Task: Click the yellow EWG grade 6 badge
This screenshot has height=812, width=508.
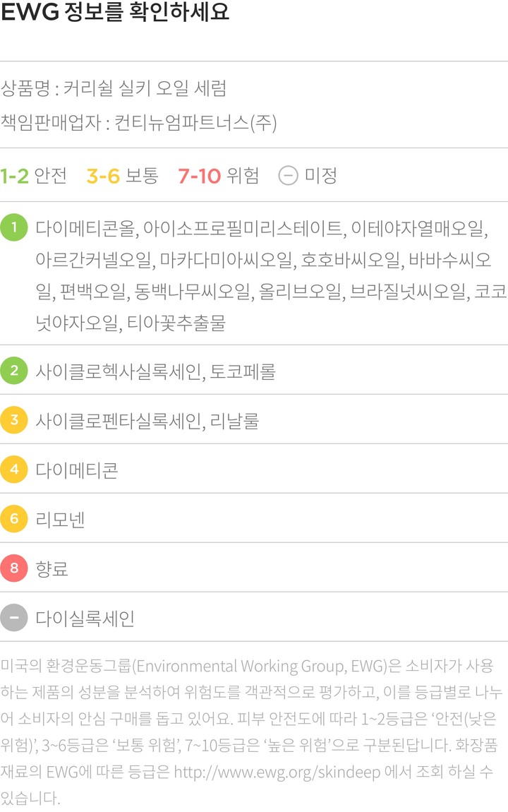Action: coord(13,518)
